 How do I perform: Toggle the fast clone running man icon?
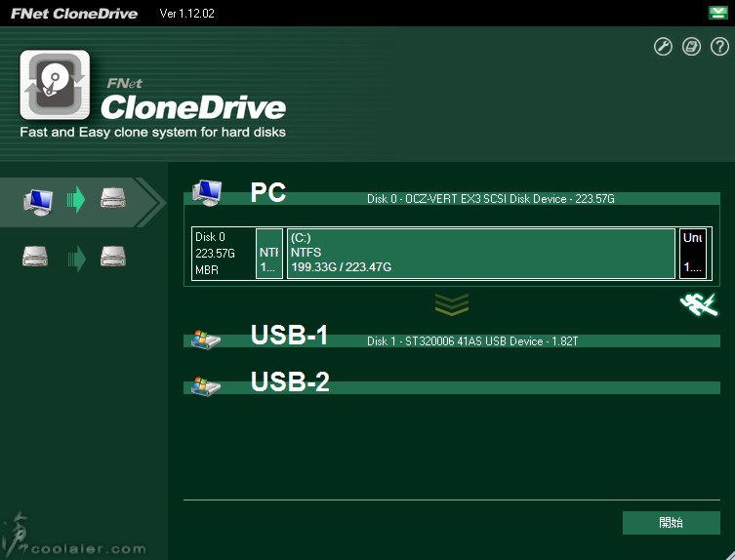pyautogui.click(x=699, y=304)
